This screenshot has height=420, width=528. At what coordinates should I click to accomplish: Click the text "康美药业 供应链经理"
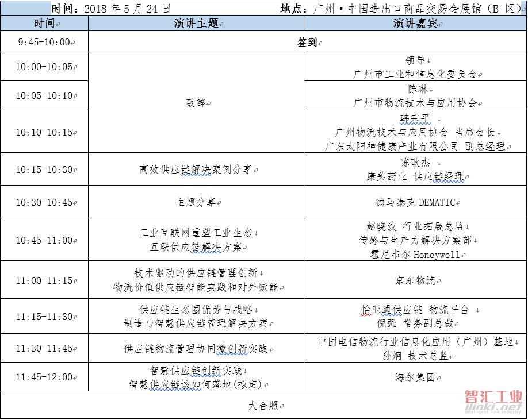click(415, 176)
